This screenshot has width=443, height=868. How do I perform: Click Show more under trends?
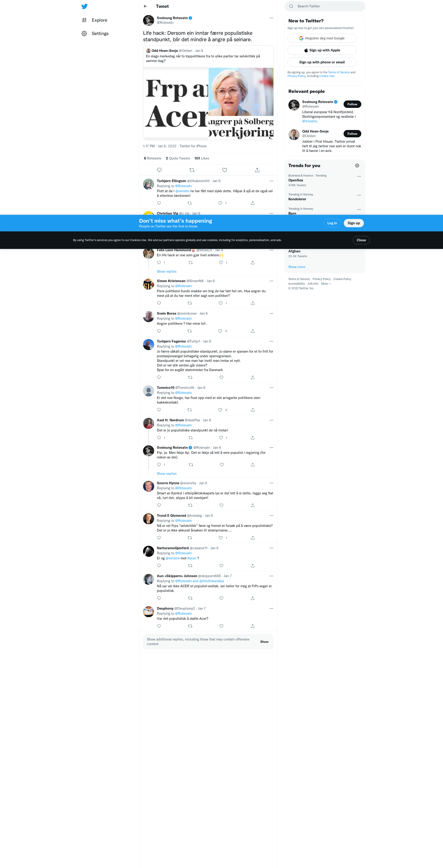click(296, 267)
